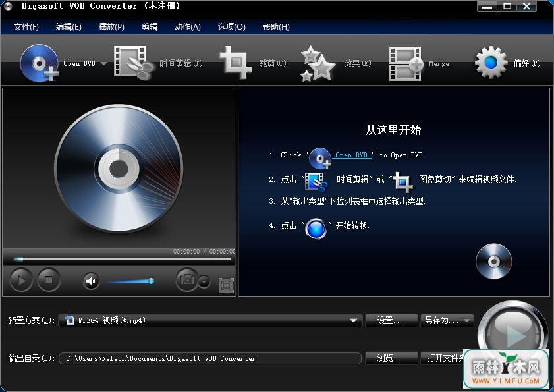Image resolution: width=554 pixels, height=392 pixels.
Task: Expand the 另存为 dropdown arrow
Action: click(467, 320)
